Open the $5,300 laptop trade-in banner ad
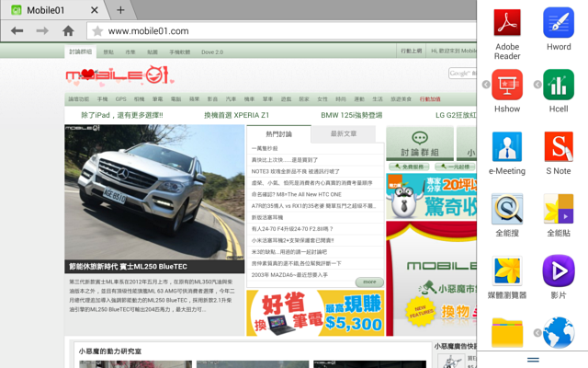The width and height of the screenshot is (588, 368). click(x=315, y=313)
